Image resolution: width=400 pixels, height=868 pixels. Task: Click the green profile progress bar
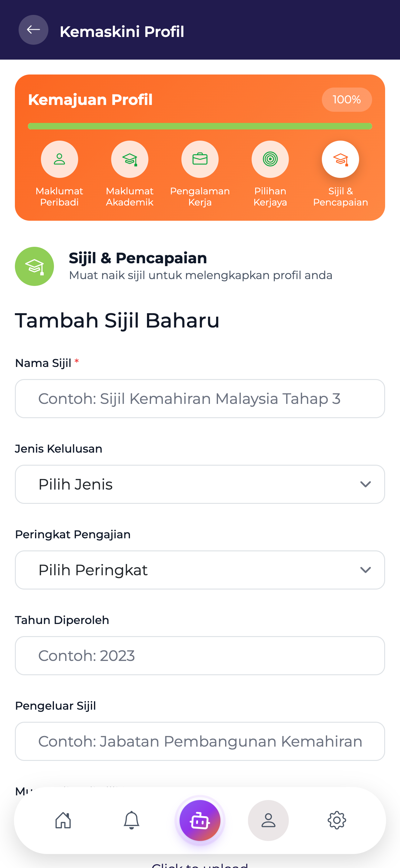(x=200, y=126)
